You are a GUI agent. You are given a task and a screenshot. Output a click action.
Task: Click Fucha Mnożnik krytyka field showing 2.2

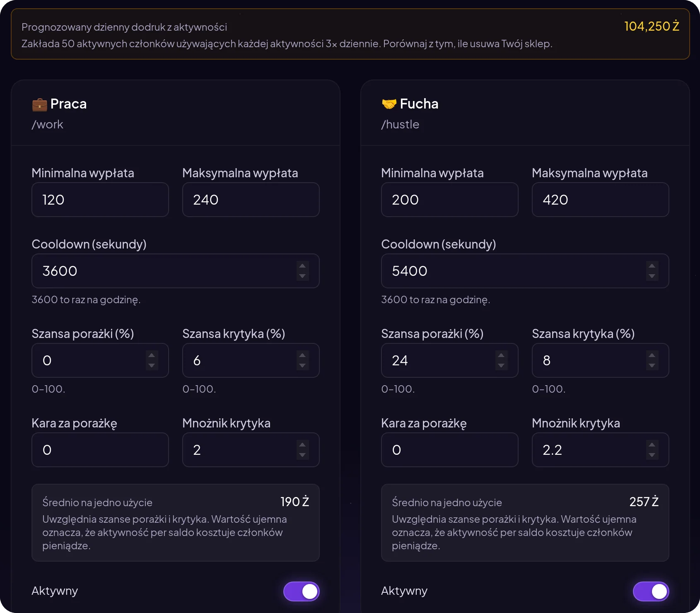point(601,450)
